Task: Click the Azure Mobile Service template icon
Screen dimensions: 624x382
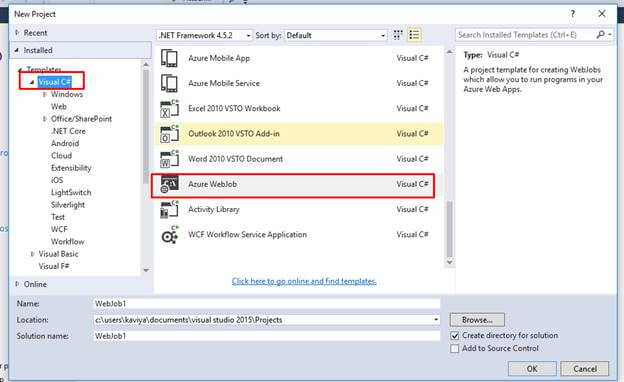Action: [x=169, y=83]
